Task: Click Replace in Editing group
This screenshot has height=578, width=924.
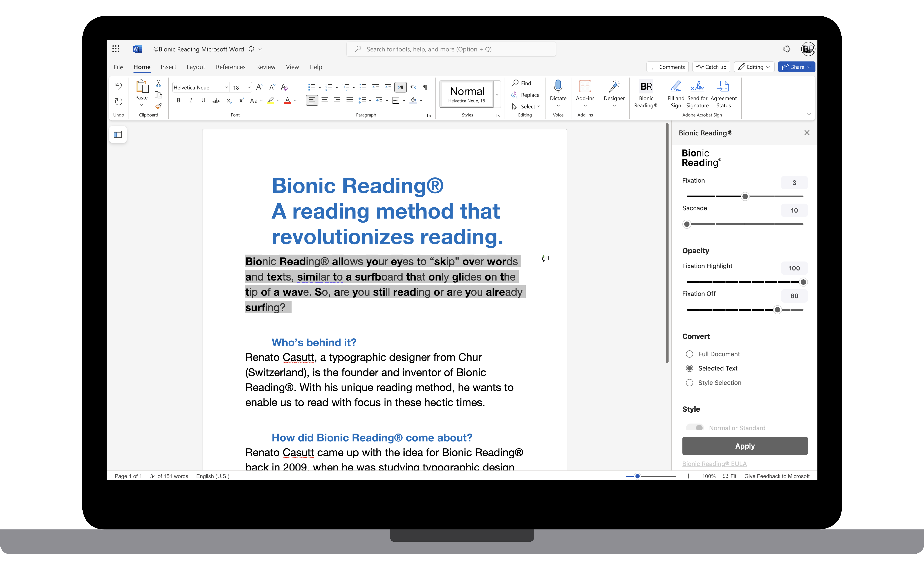Action: click(x=525, y=95)
